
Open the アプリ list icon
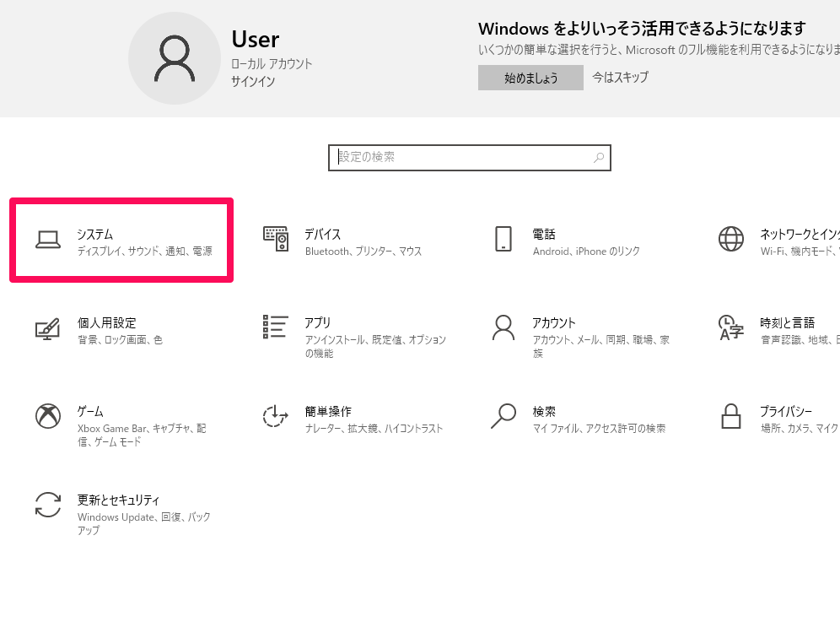coord(276,327)
